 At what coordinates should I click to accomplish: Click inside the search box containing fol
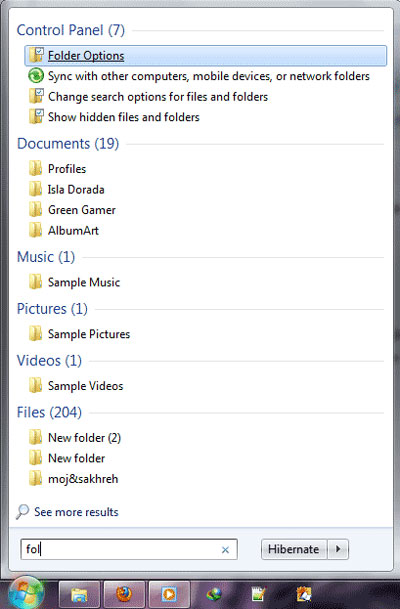[129, 549]
